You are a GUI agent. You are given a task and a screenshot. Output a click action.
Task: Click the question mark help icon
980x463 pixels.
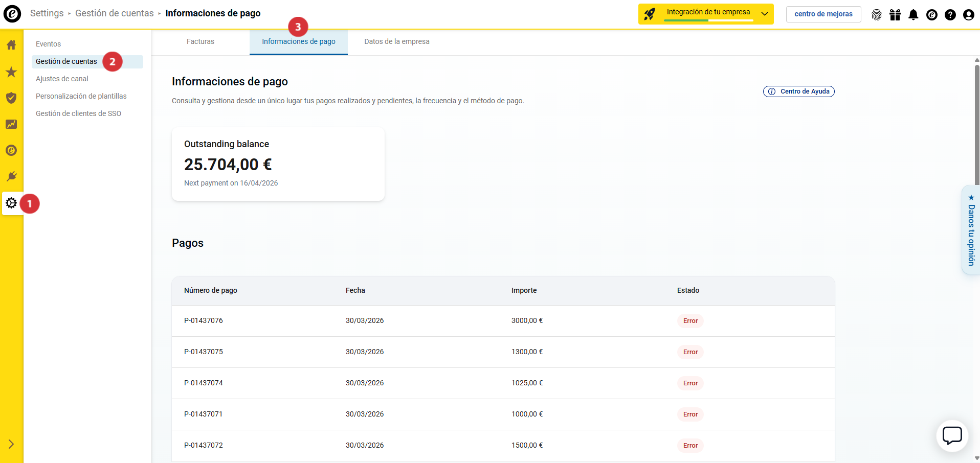(950, 15)
